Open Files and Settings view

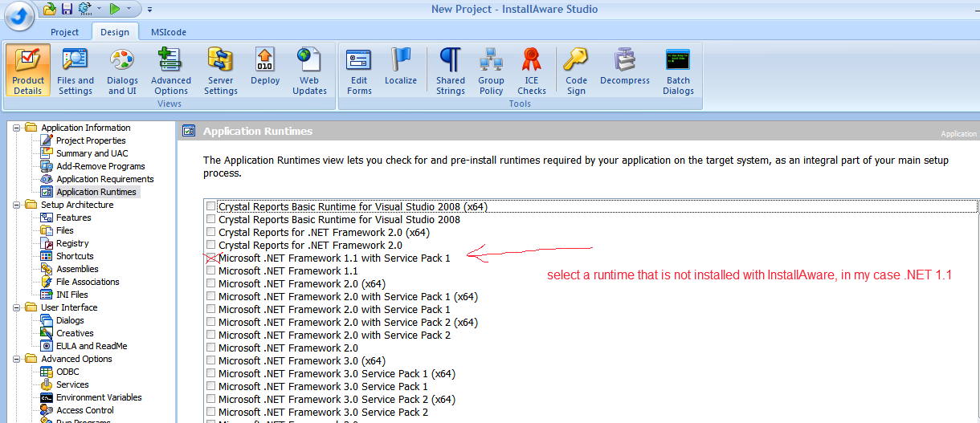click(x=76, y=71)
